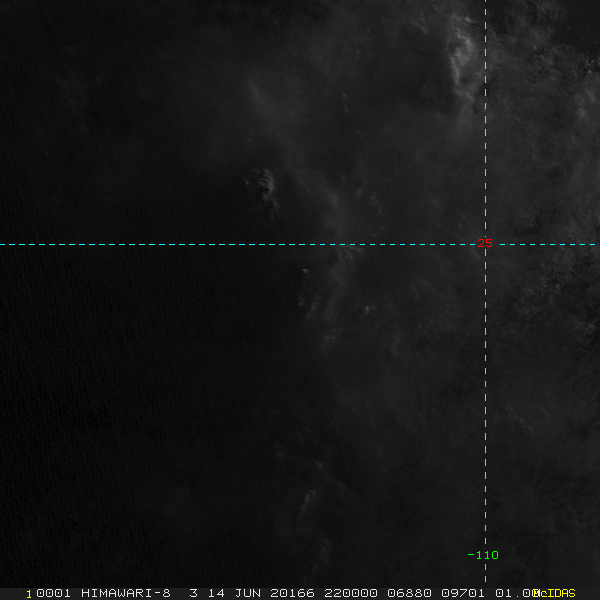Select the yellow frame number 1

(29, 594)
